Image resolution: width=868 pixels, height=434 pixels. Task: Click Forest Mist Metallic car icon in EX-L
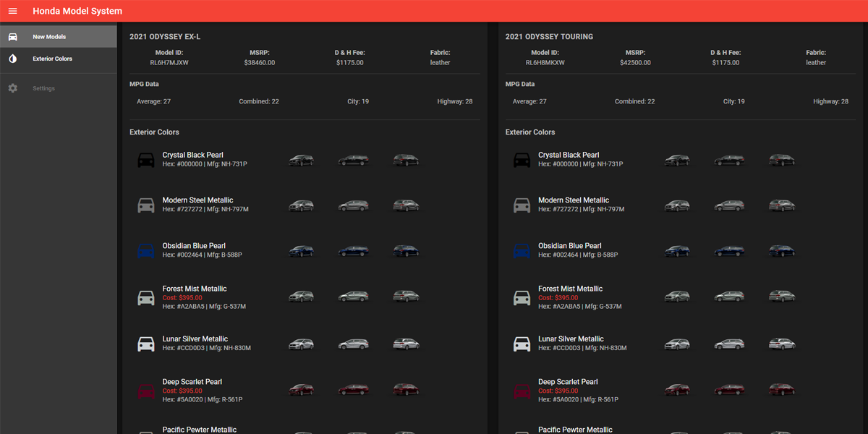(146, 297)
